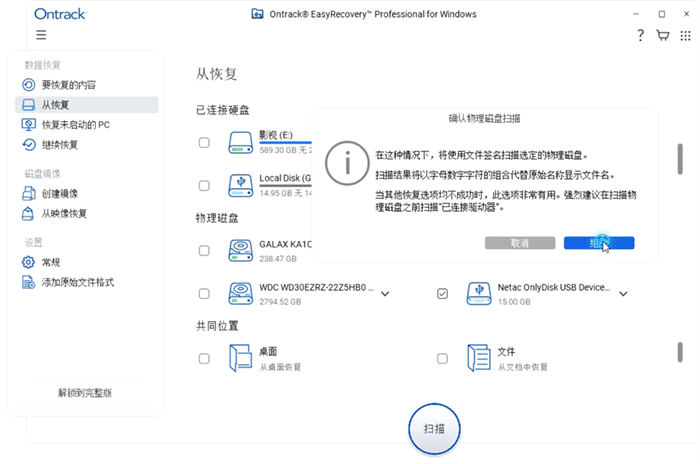Click the 15.00 GB size text

pos(514,302)
